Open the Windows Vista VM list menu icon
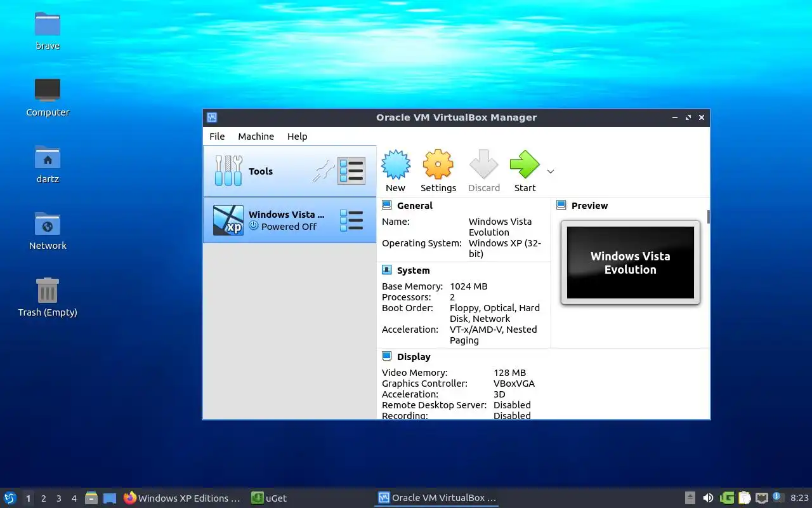812x508 pixels. pyautogui.click(x=351, y=220)
